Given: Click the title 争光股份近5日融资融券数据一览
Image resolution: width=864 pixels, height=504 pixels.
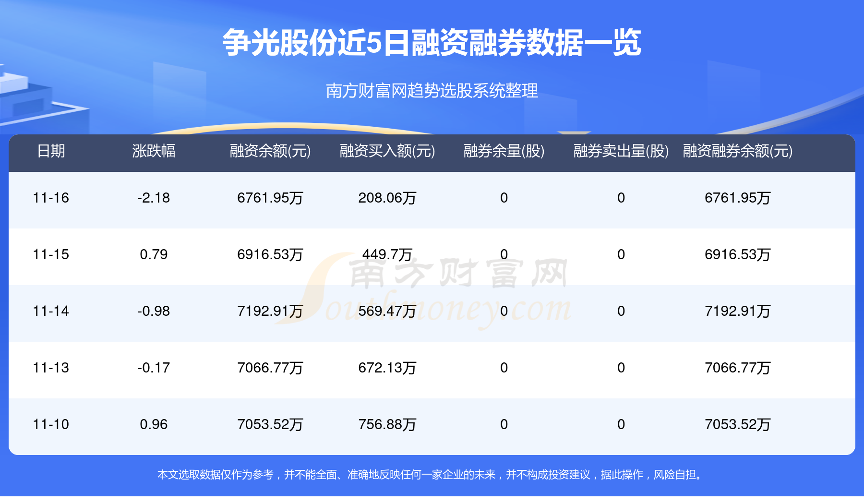Looking at the screenshot, I should click(432, 43).
